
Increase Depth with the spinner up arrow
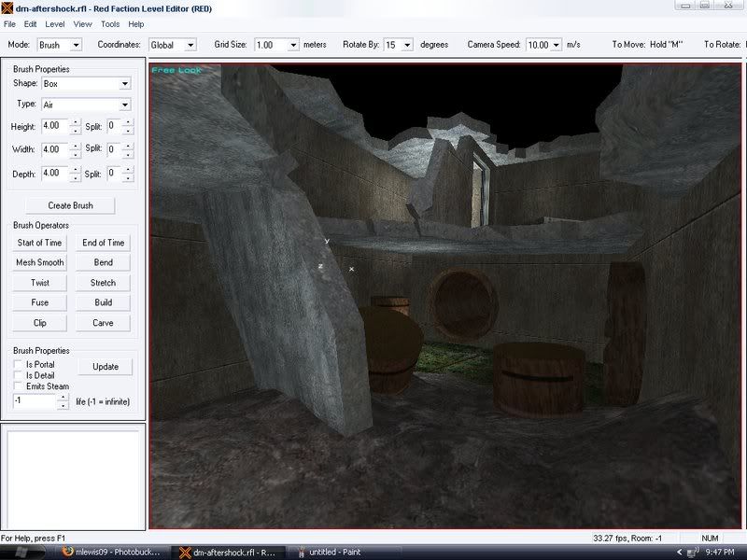(x=76, y=170)
